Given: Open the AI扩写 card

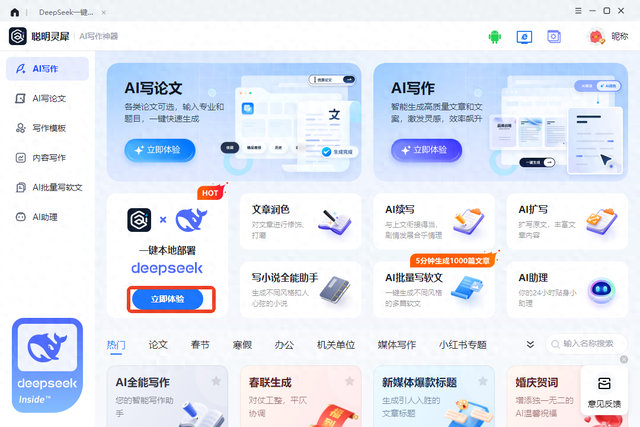Looking at the screenshot, I should pyautogui.click(x=567, y=222).
